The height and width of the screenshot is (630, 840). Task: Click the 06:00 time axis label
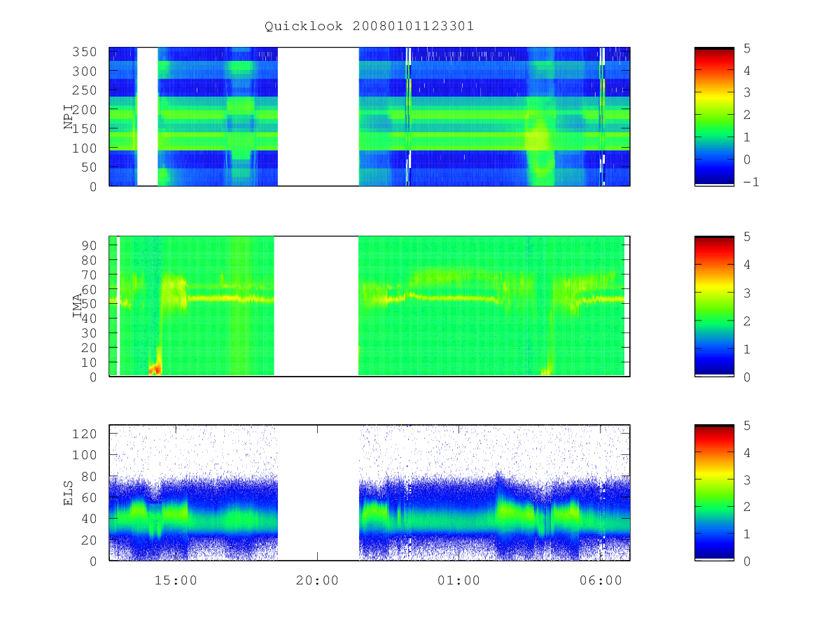point(601,580)
